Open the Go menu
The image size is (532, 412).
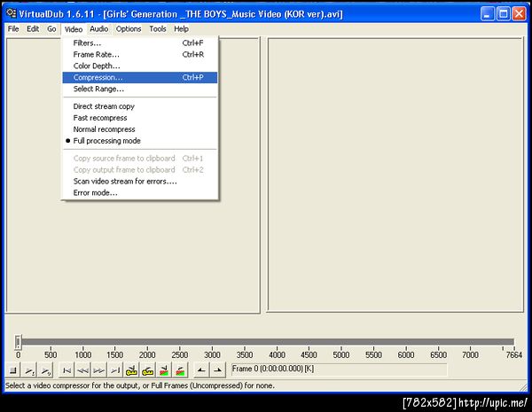51,29
